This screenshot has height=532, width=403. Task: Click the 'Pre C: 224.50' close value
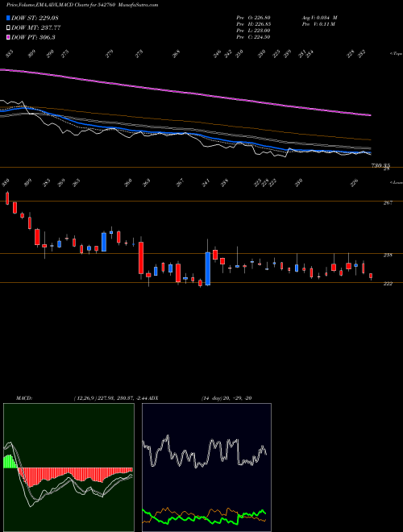pyautogui.click(x=253, y=37)
